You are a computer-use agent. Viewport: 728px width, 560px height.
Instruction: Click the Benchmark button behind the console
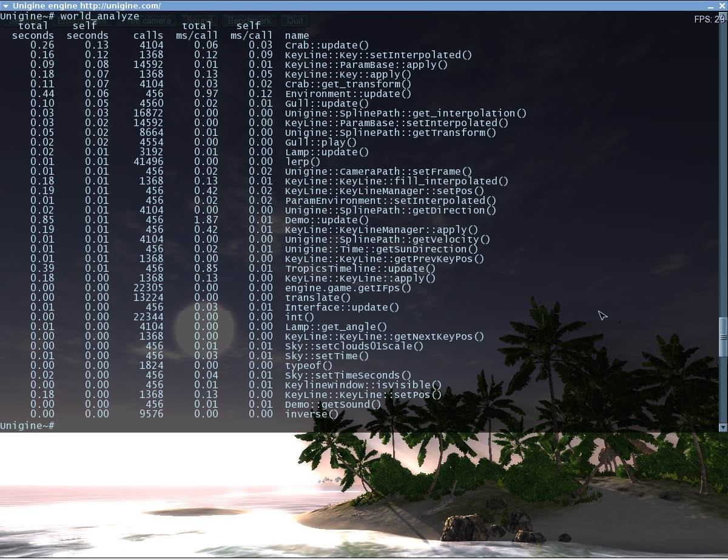pos(251,21)
